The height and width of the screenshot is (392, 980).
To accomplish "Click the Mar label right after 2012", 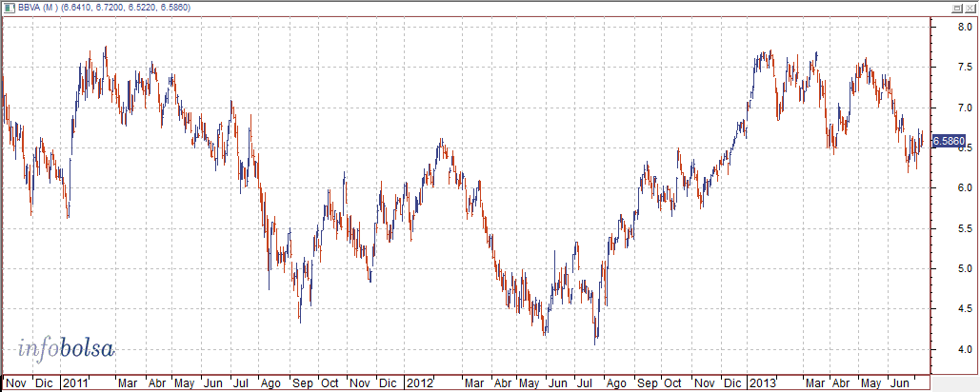I will click(x=472, y=382).
